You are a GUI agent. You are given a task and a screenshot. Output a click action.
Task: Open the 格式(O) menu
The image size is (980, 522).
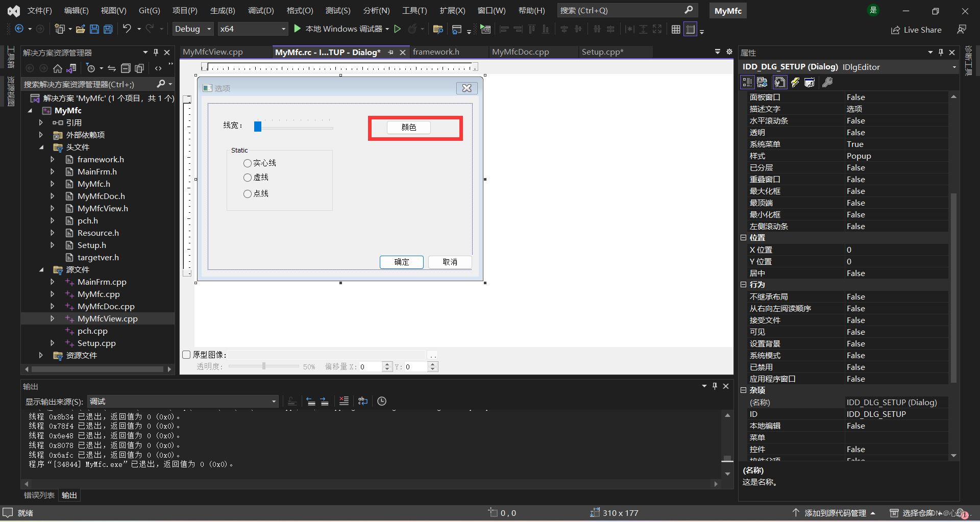coord(300,10)
